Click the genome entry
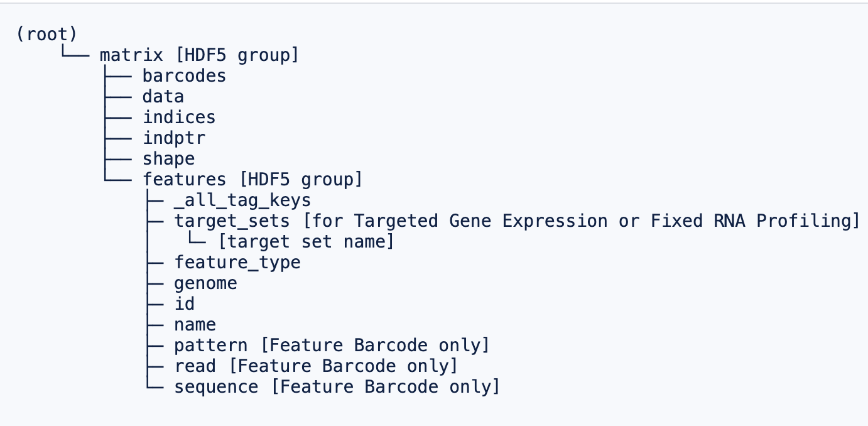The width and height of the screenshot is (868, 426). (x=205, y=283)
